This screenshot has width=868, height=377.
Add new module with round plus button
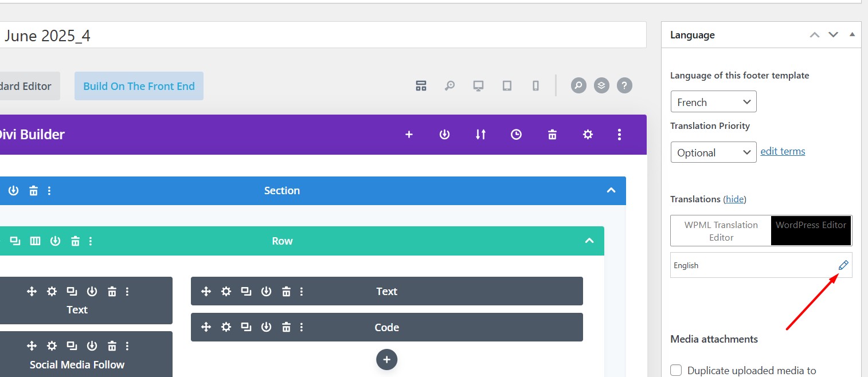click(387, 359)
